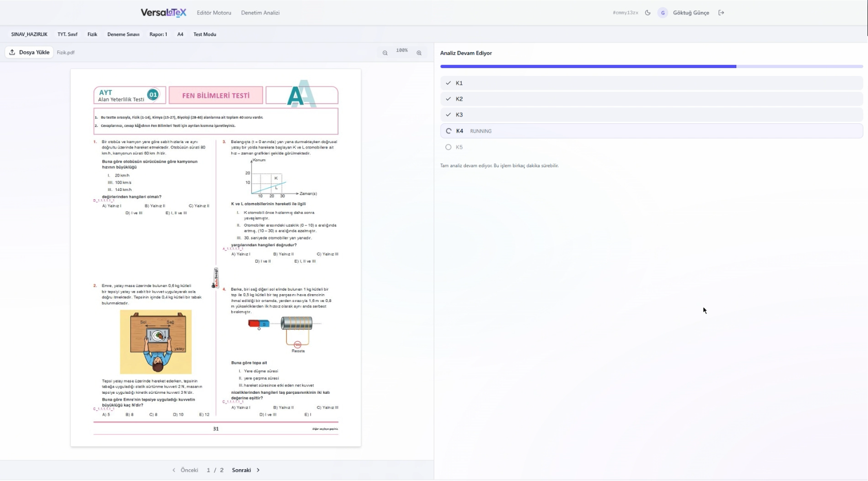
Task: Go to previous page with Önceki
Action: click(x=185, y=470)
